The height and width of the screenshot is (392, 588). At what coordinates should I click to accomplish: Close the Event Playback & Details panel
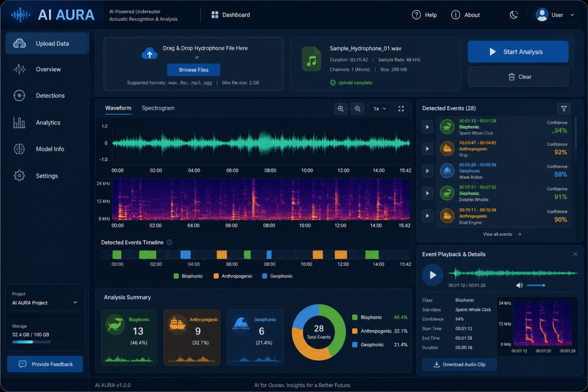pyautogui.click(x=575, y=254)
